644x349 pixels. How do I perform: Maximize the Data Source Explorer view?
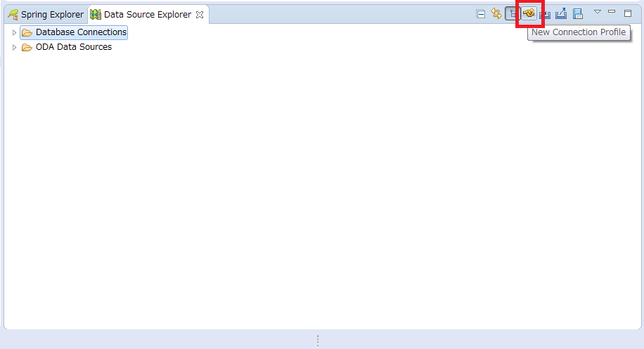pyautogui.click(x=628, y=13)
